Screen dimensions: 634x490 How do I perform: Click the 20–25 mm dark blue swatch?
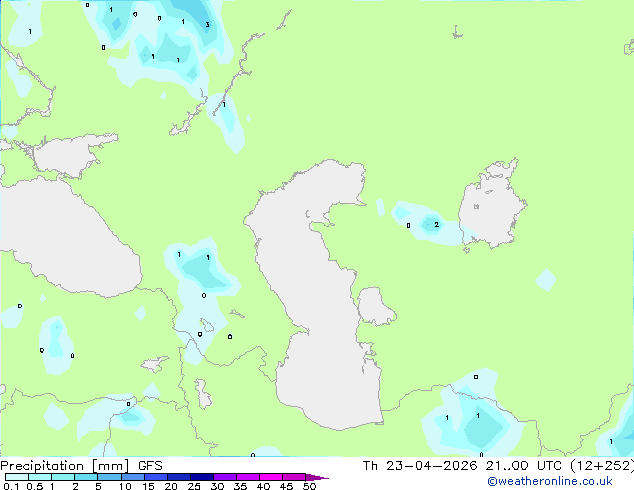click(178, 477)
